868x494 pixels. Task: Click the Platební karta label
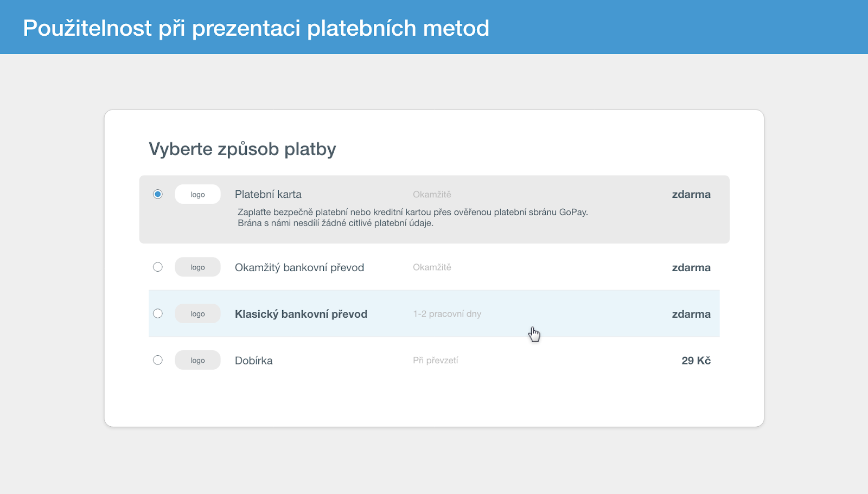[268, 194]
